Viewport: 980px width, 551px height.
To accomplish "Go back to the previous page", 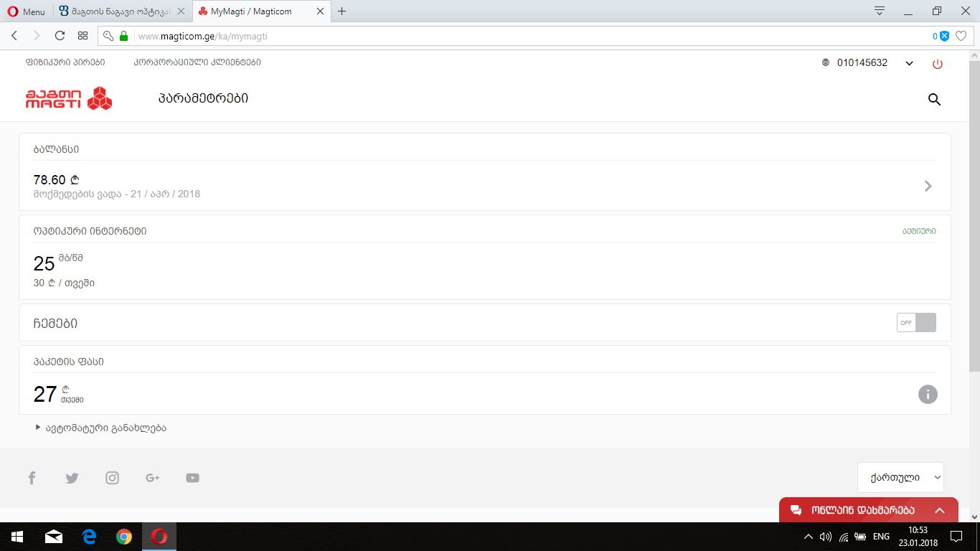I will pos(14,36).
